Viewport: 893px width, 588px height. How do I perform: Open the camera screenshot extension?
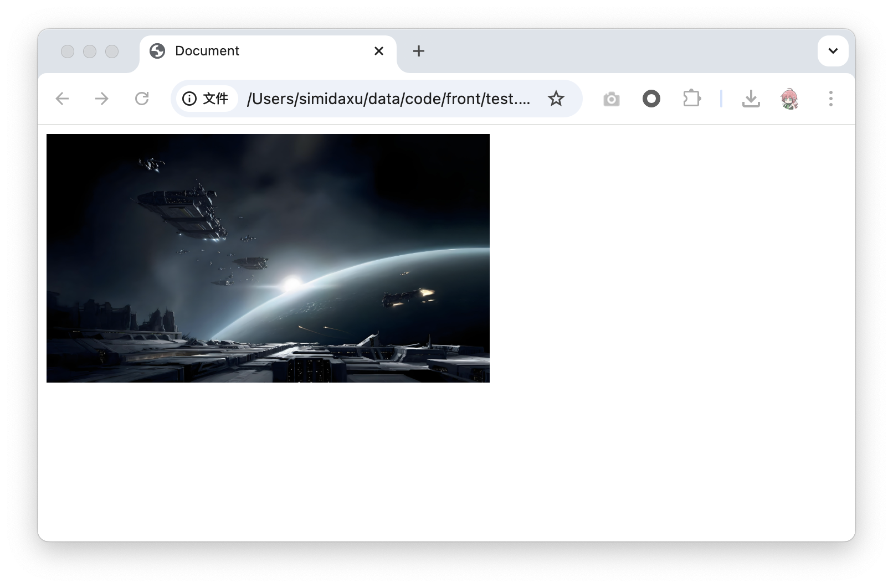(x=612, y=99)
